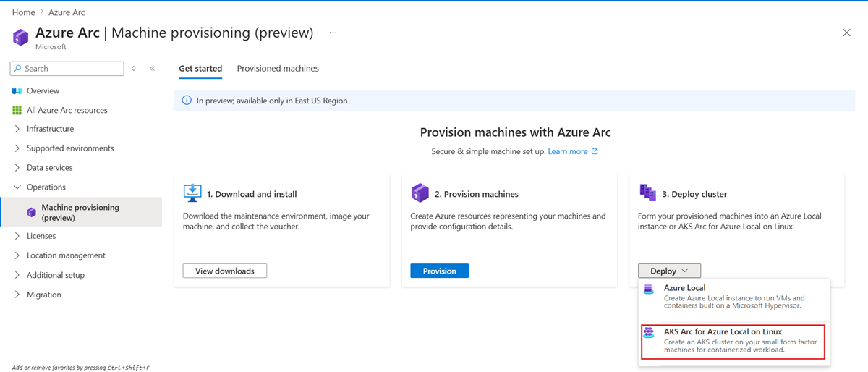The height and width of the screenshot is (372, 868).
Task: Focus the sidebar Search input field
Action: click(x=67, y=69)
